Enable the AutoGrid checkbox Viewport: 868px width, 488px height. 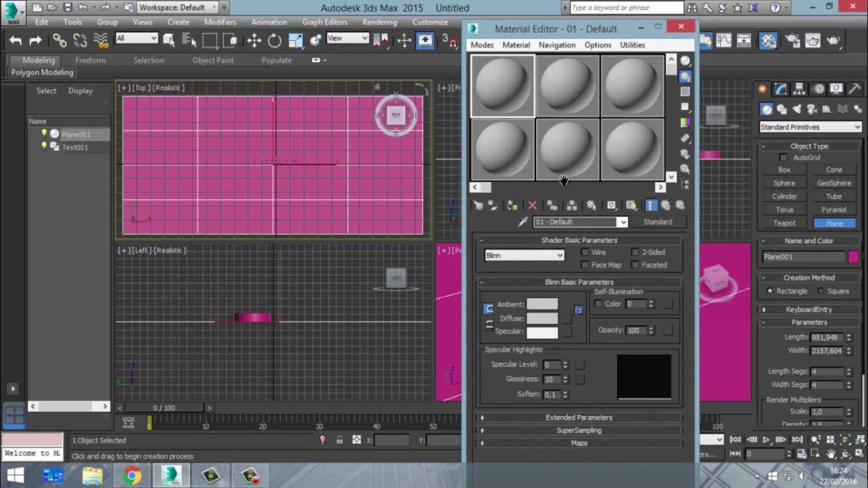(783, 158)
